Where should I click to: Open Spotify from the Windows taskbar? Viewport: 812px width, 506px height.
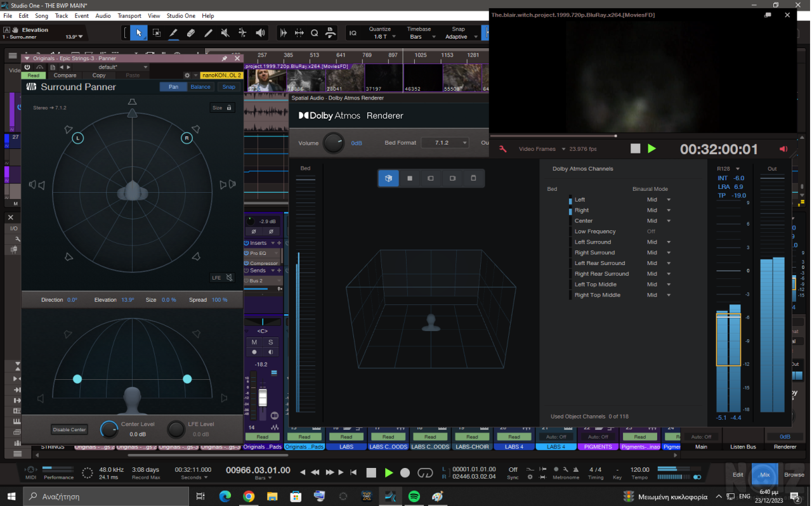tap(414, 496)
